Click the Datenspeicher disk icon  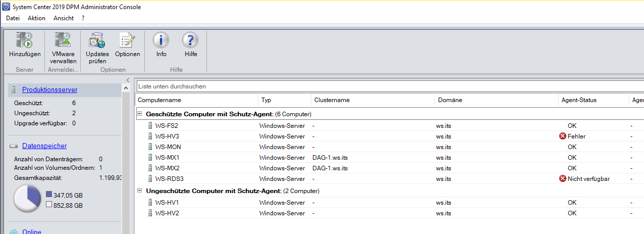pyautogui.click(x=14, y=146)
